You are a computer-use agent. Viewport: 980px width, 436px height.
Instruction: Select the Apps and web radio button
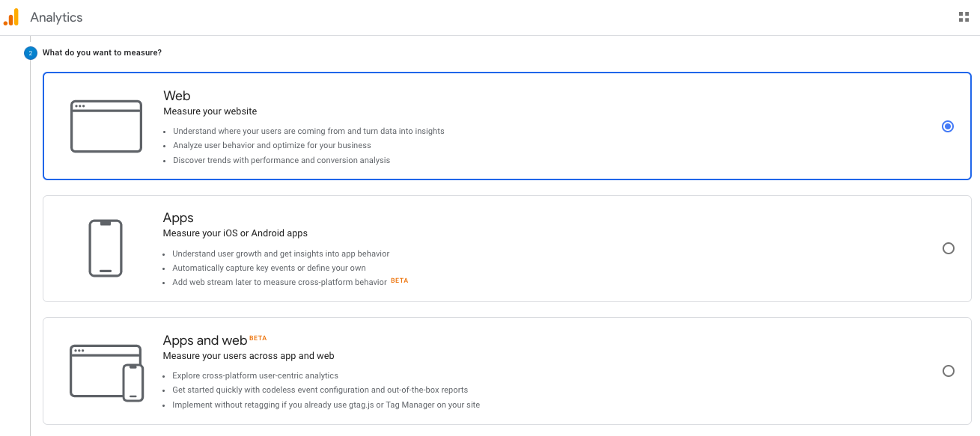949,371
